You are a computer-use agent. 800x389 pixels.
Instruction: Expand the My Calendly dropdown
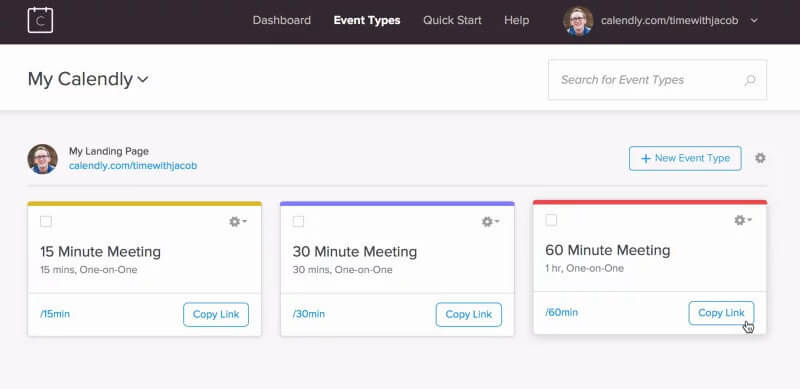click(88, 79)
